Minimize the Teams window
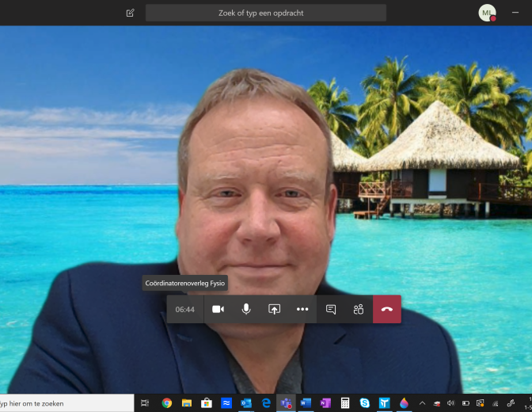The height and width of the screenshot is (412, 532). point(515,13)
